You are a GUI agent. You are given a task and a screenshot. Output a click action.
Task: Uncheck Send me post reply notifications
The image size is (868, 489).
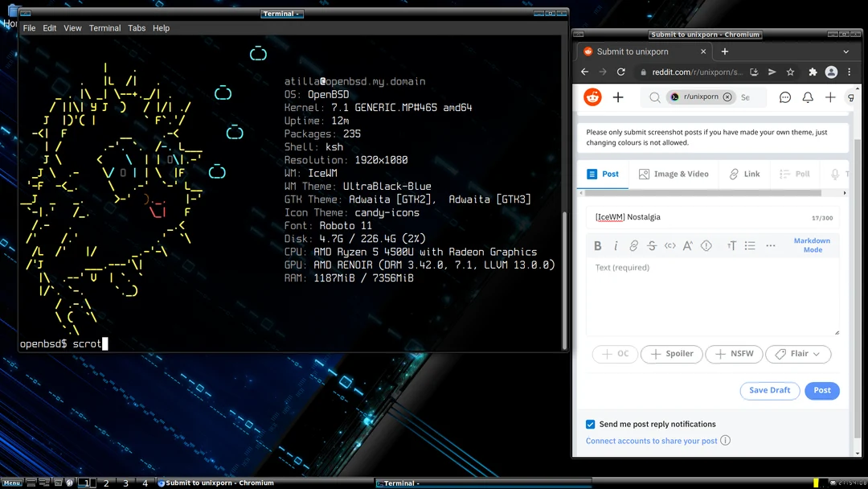pos(590,424)
